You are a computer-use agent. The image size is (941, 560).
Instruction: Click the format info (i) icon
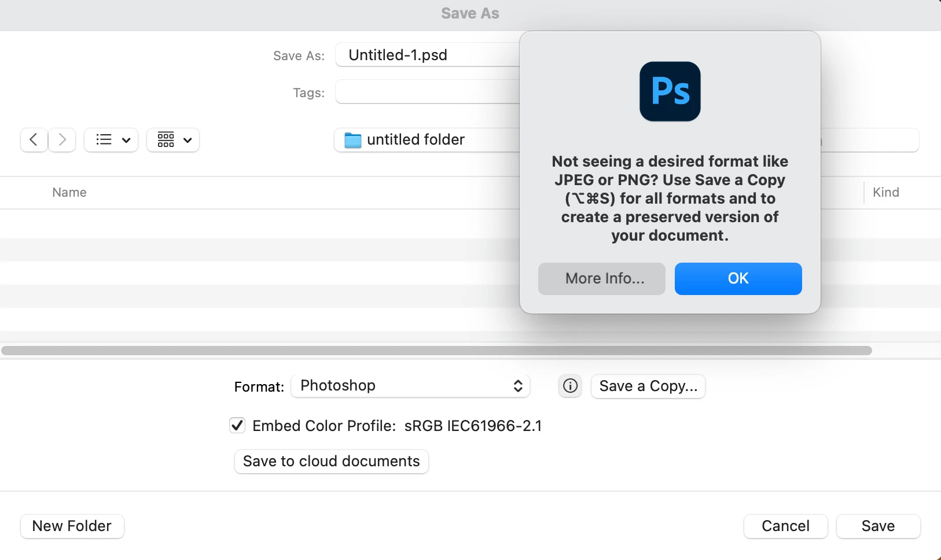571,386
